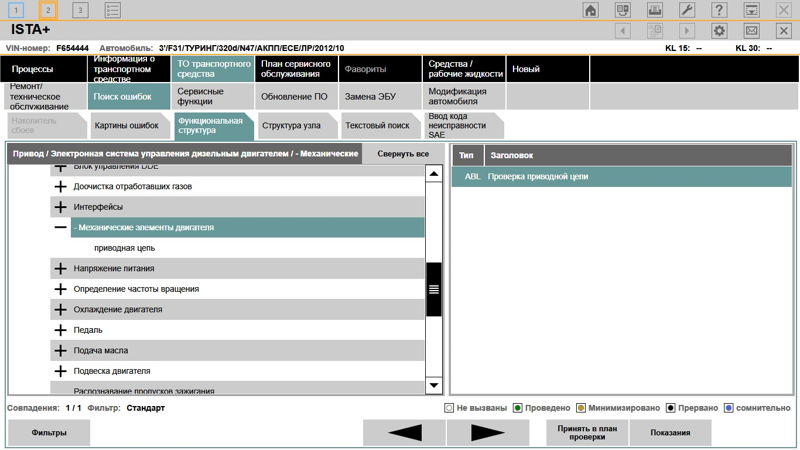Open the envelope message icon
Screen dimensions: 800x450
pyautogui.click(x=752, y=31)
